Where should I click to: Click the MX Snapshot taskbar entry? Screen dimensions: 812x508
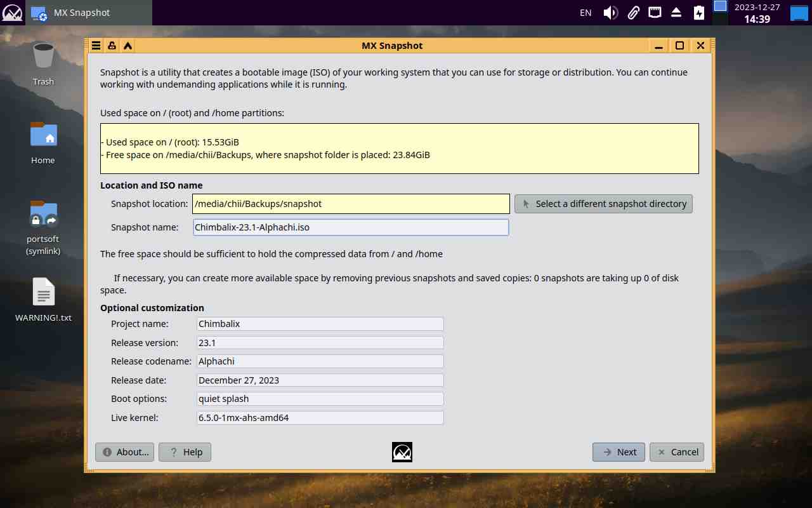(x=89, y=13)
